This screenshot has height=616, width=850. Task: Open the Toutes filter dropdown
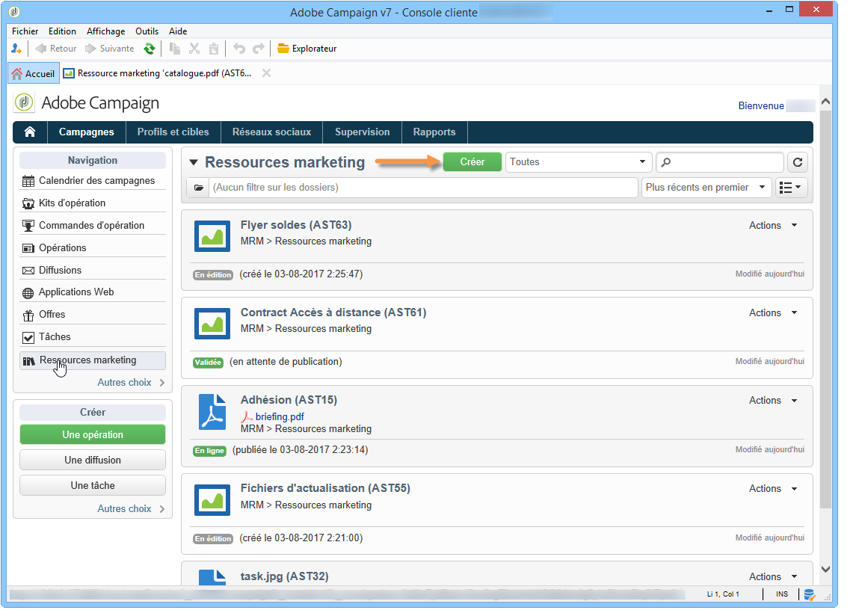578,162
